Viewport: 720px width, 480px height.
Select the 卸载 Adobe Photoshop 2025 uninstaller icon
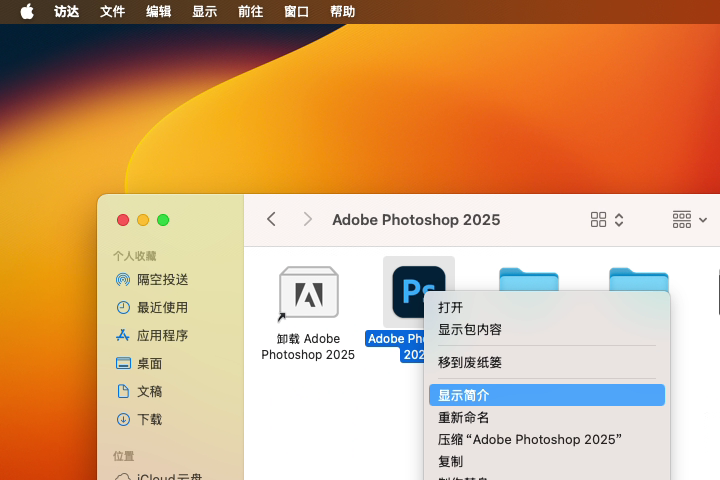click(309, 293)
